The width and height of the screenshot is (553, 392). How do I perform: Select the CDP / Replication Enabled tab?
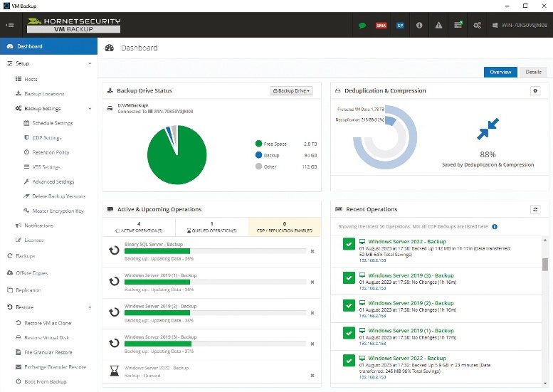pyautogui.click(x=285, y=227)
